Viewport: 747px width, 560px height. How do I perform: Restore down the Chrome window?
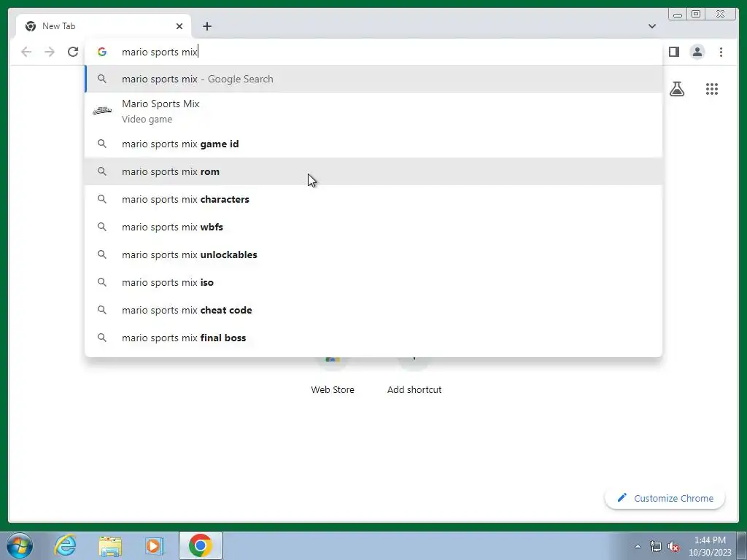tap(696, 15)
